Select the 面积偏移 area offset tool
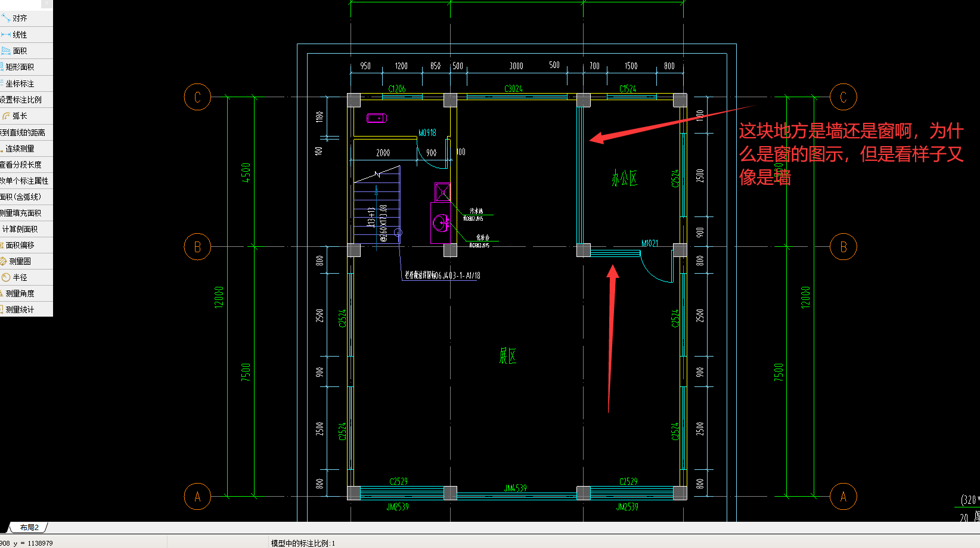The width and height of the screenshot is (980, 548). pos(26,245)
